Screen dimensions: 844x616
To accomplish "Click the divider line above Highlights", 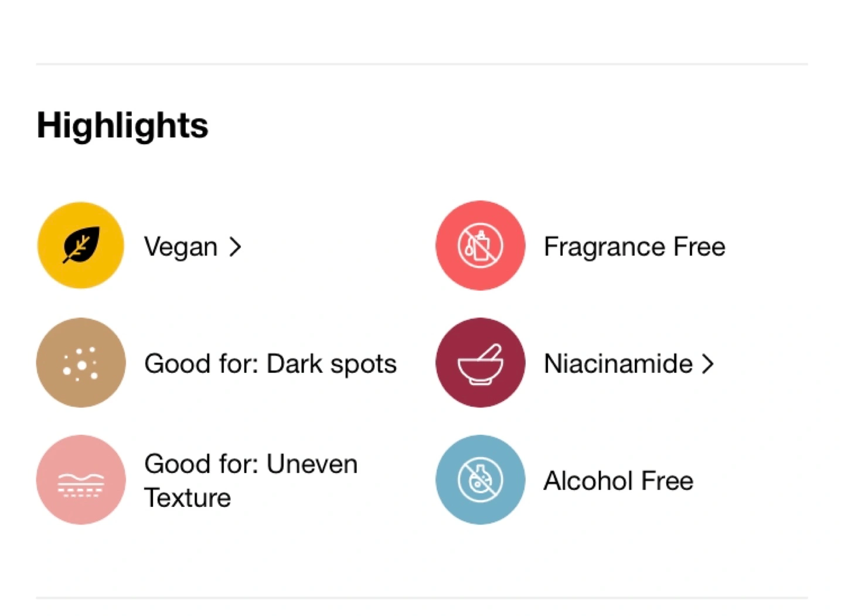I will point(422,63).
